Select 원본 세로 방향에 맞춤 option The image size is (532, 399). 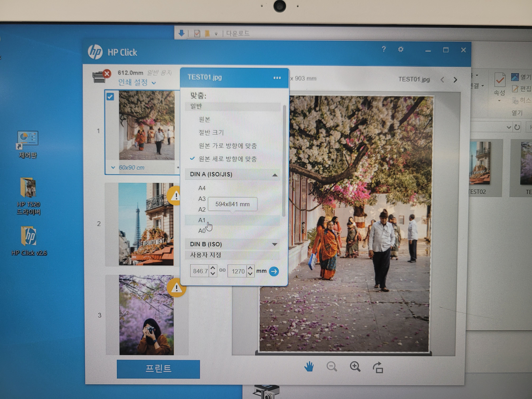(x=227, y=159)
